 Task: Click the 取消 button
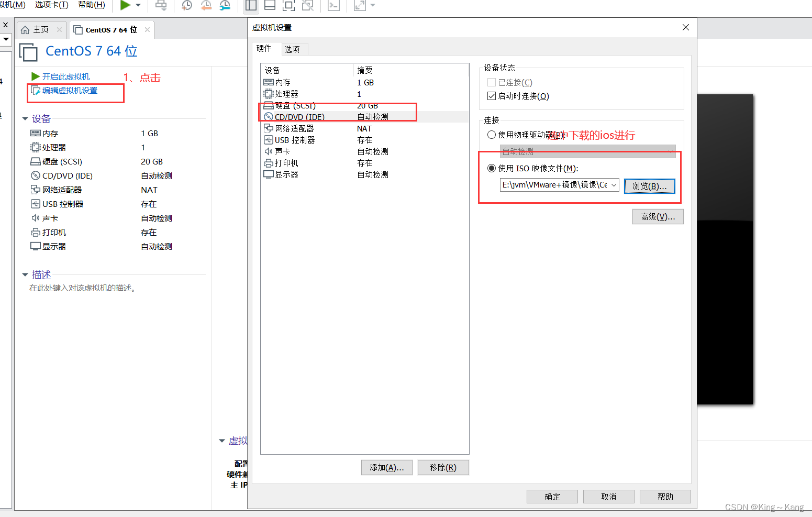[x=609, y=497]
